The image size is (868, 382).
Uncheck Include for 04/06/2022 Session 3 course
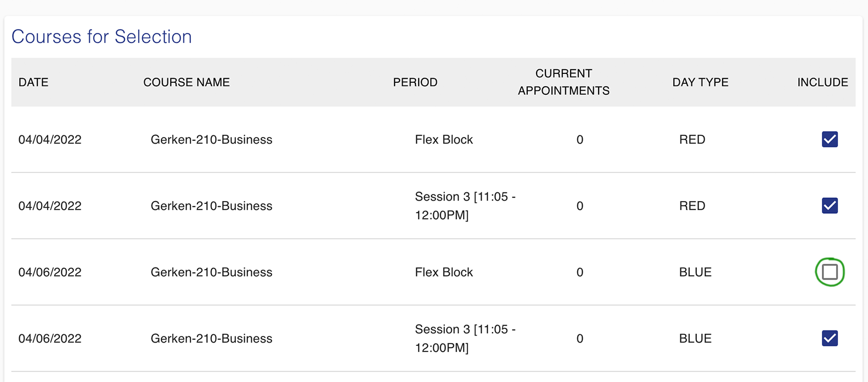(830, 338)
